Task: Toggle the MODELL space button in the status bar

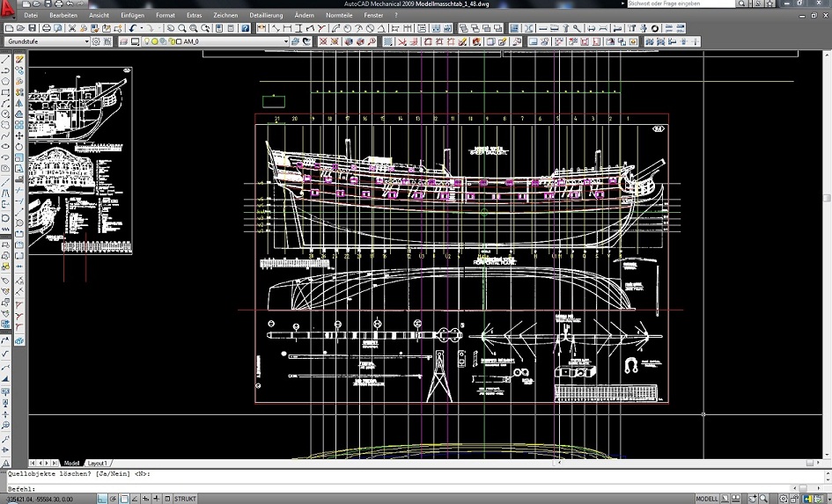Action: (706, 499)
